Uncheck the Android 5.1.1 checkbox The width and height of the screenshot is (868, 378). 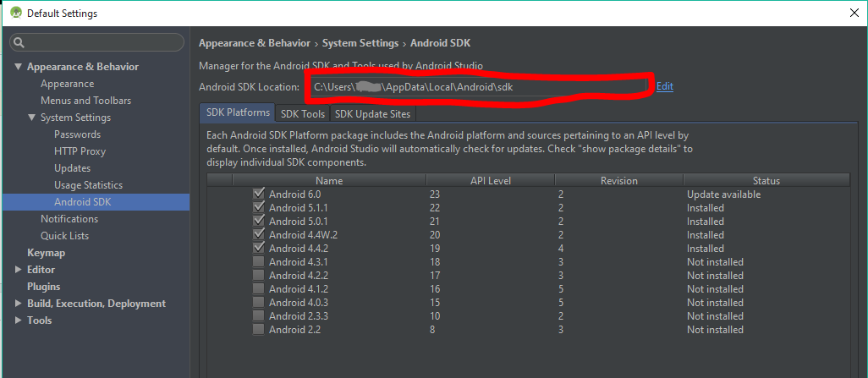[x=259, y=207]
